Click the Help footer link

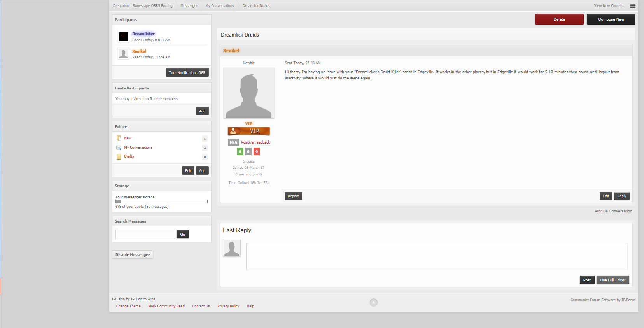point(250,306)
